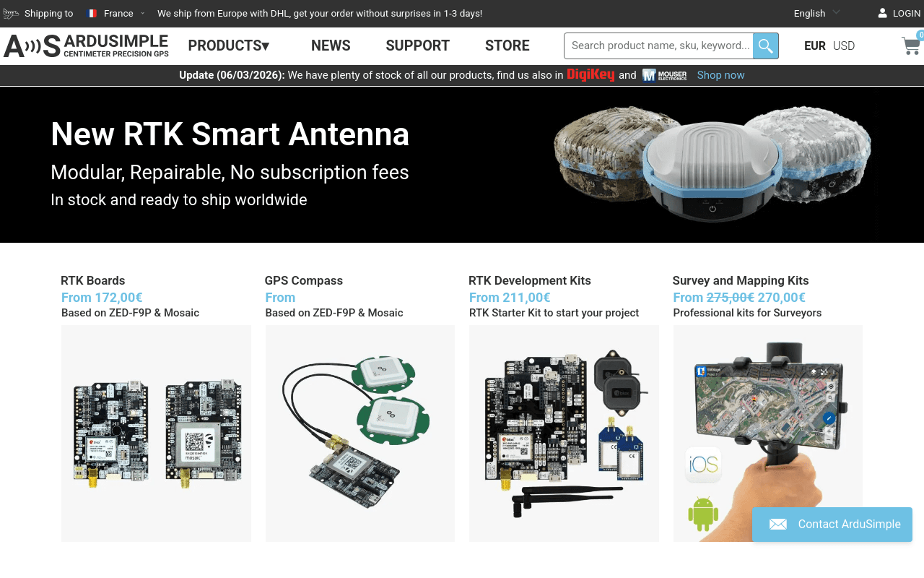Expand the PRODUCTS menu
The height and width of the screenshot is (578, 924).
click(x=228, y=46)
